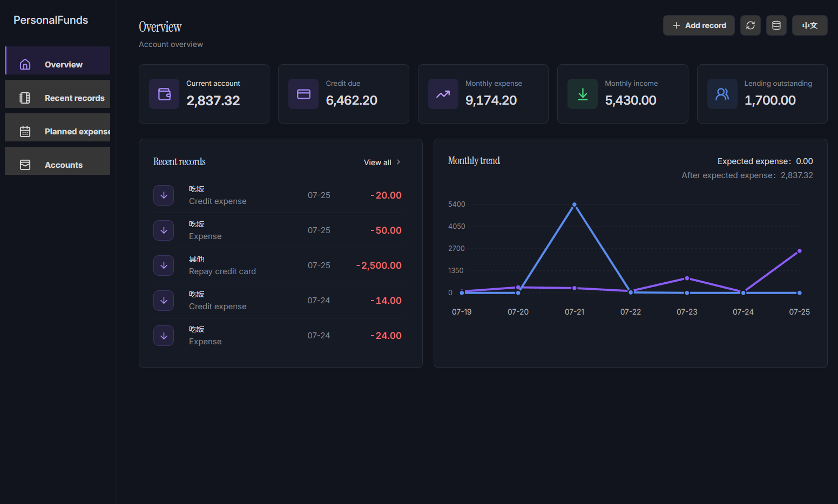
Task: Click the PersonalFunds app title
Action: click(x=51, y=20)
